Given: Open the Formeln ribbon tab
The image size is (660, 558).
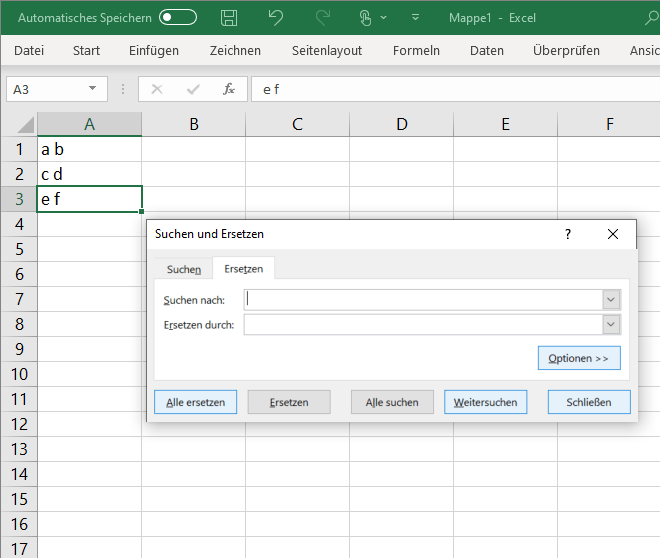Looking at the screenshot, I should tap(416, 50).
